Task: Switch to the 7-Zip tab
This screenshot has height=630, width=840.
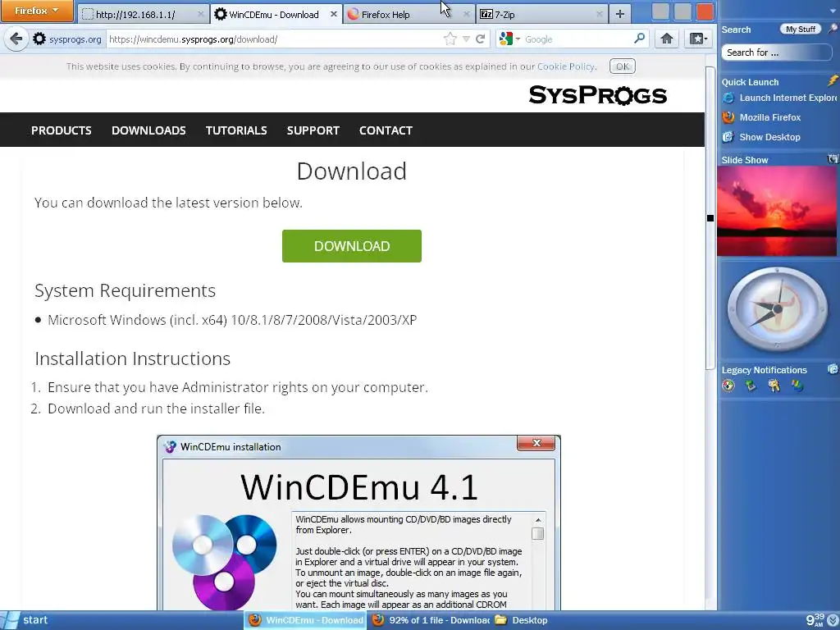Action: click(541, 15)
